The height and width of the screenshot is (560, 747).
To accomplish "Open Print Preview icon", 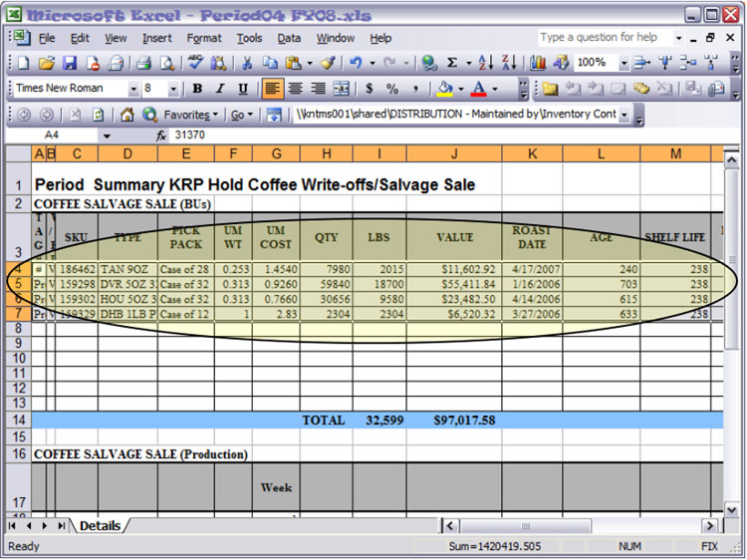I will point(166,63).
